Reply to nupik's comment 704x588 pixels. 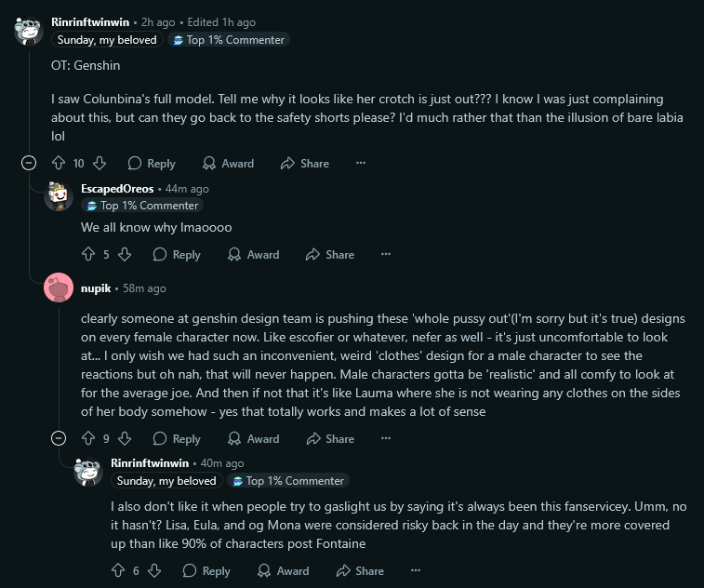click(x=177, y=438)
